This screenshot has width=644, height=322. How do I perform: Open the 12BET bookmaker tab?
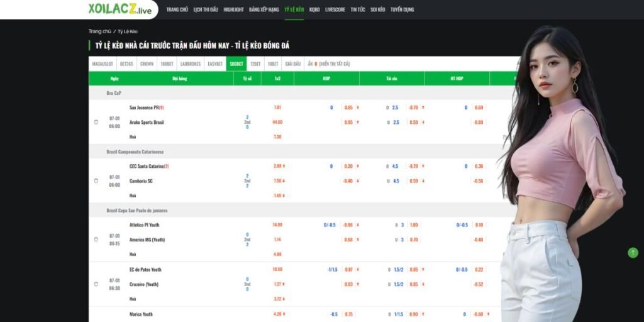click(255, 64)
